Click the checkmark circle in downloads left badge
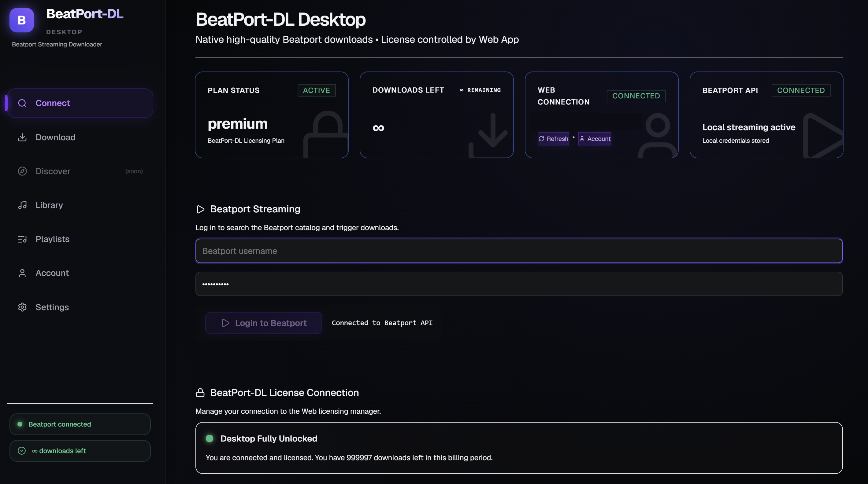Screen dimensions: 868x484 tap(22, 451)
